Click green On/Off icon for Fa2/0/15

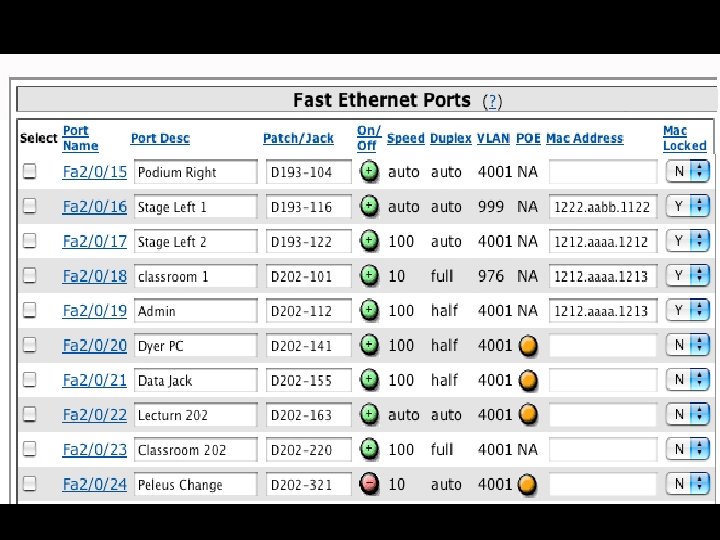click(x=369, y=172)
